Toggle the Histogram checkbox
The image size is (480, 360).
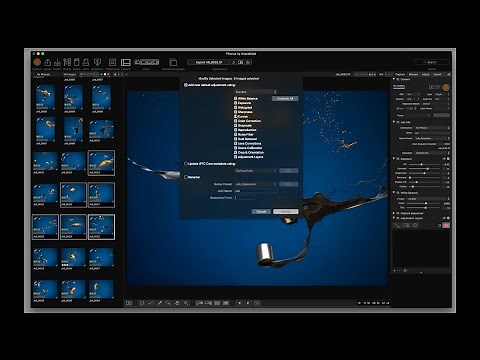[x=235, y=108]
